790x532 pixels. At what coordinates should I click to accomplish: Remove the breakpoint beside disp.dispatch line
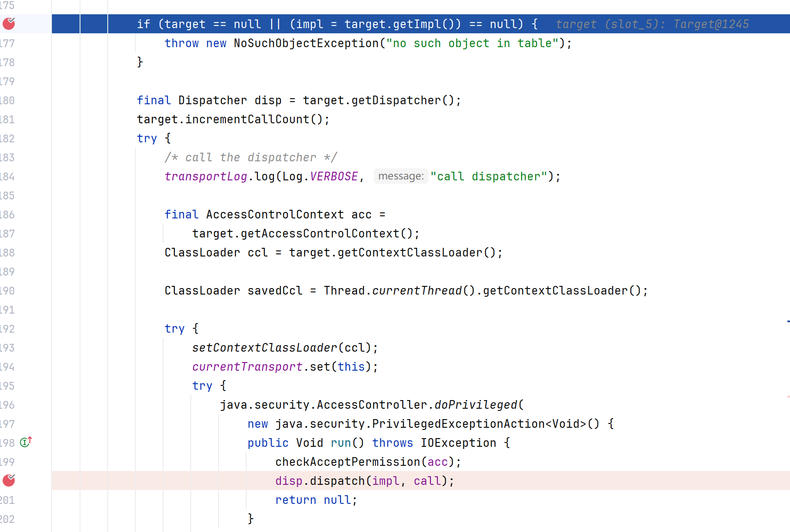9,481
